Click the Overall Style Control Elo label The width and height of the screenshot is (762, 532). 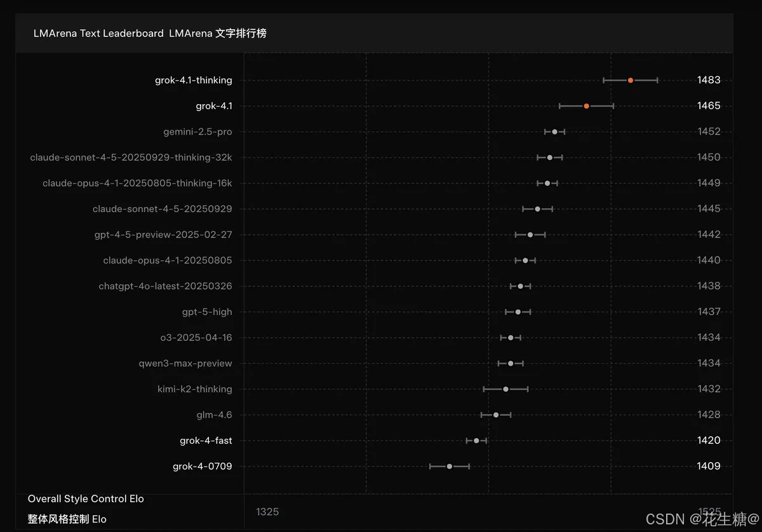coord(86,499)
